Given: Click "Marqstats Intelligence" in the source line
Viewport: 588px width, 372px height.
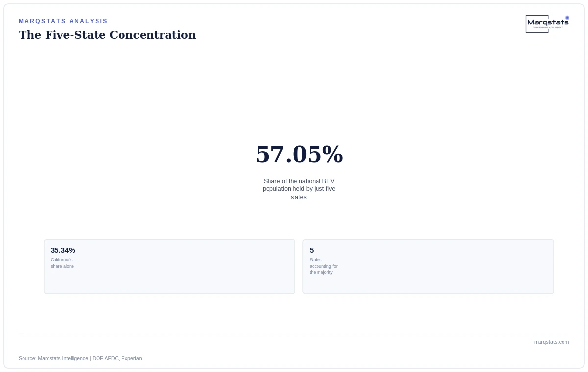Looking at the screenshot, I should pyautogui.click(x=63, y=358).
